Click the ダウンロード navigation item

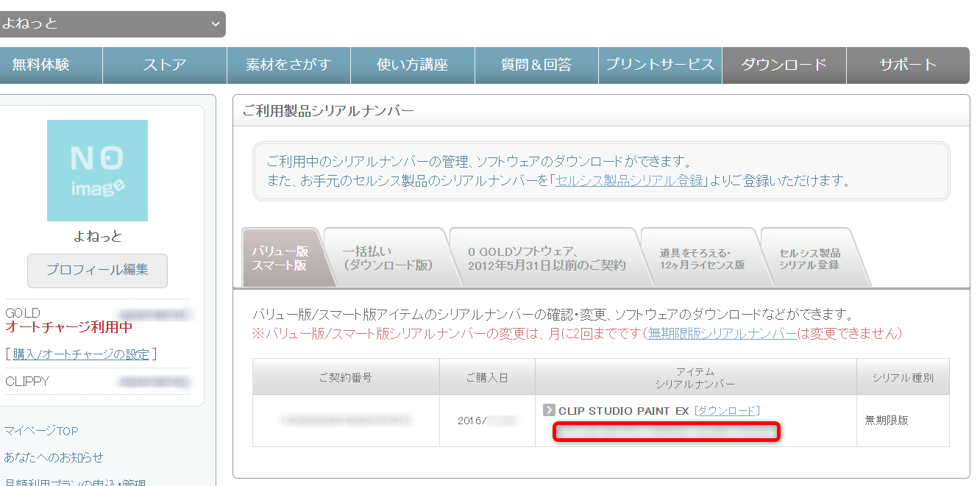click(x=784, y=65)
